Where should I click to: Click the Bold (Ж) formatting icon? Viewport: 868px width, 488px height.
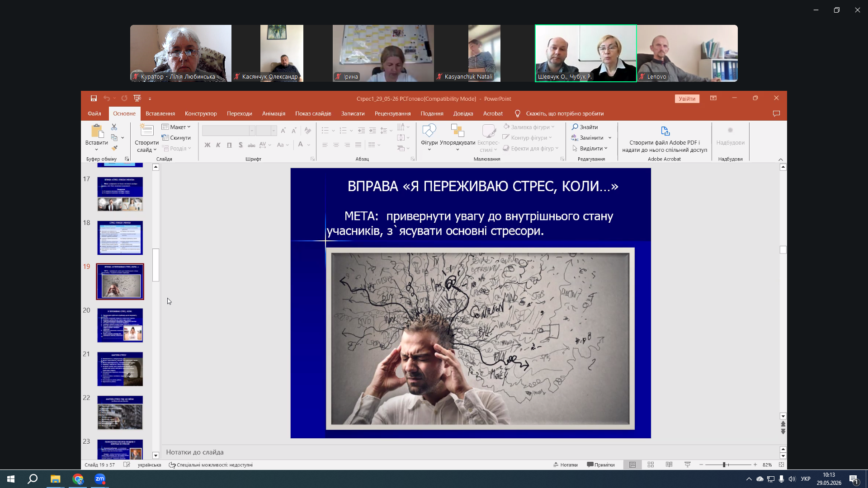coord(208,145)
